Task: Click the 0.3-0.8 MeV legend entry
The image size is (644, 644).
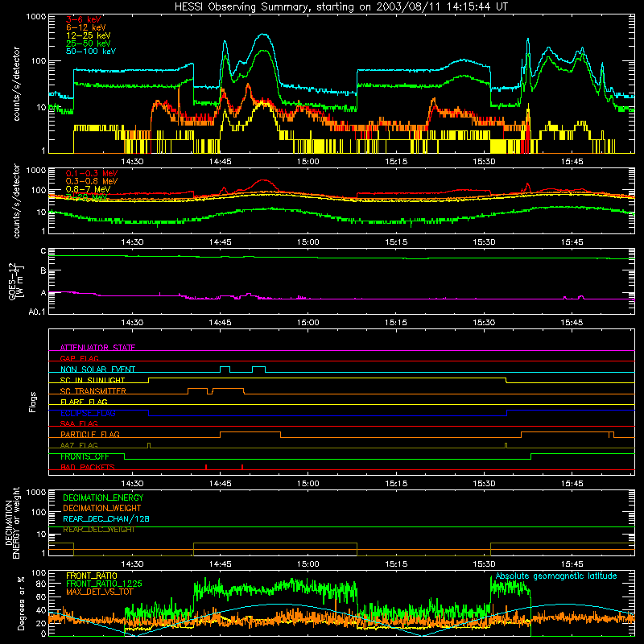Action: 92,181
